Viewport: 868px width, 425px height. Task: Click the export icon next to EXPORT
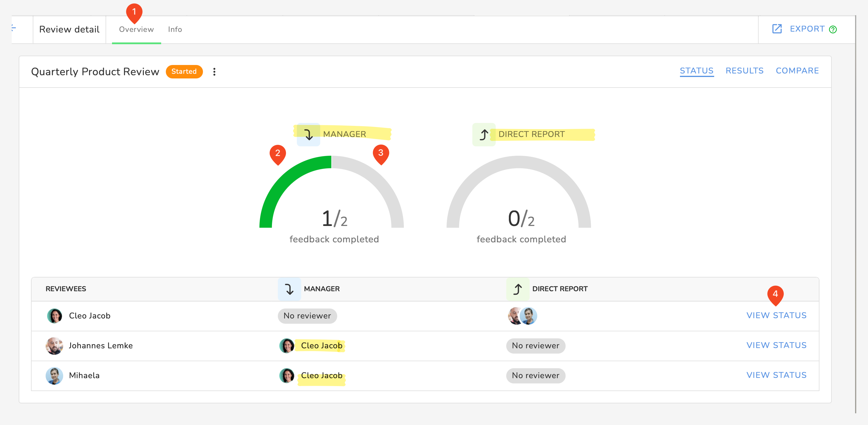click(777, 29)
